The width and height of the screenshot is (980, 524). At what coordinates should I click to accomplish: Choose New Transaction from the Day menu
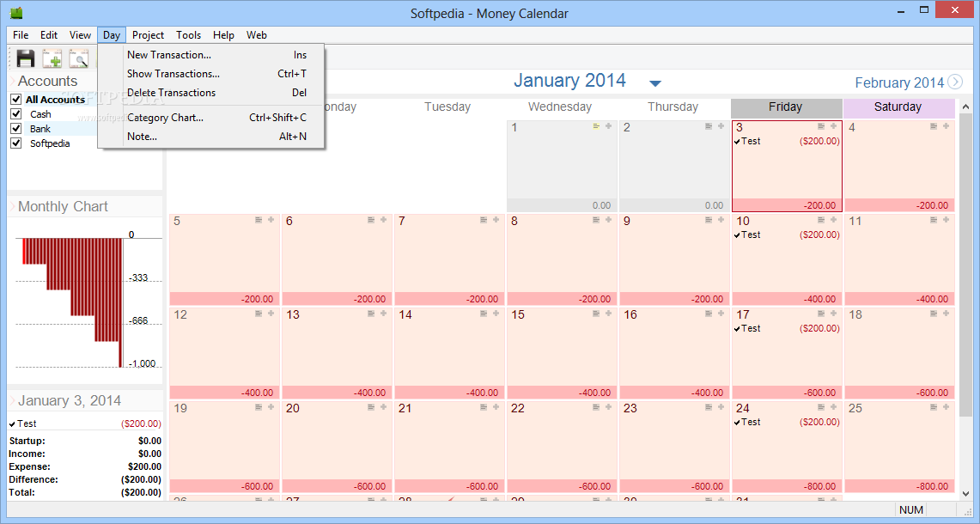click(x=211, y=55)
